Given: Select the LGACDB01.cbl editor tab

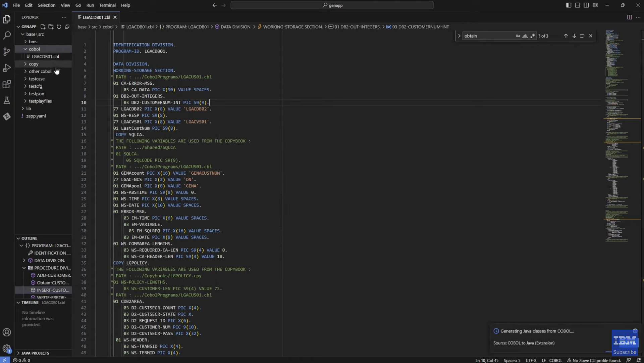Looking at the screenshot, I should click(96, 17).
